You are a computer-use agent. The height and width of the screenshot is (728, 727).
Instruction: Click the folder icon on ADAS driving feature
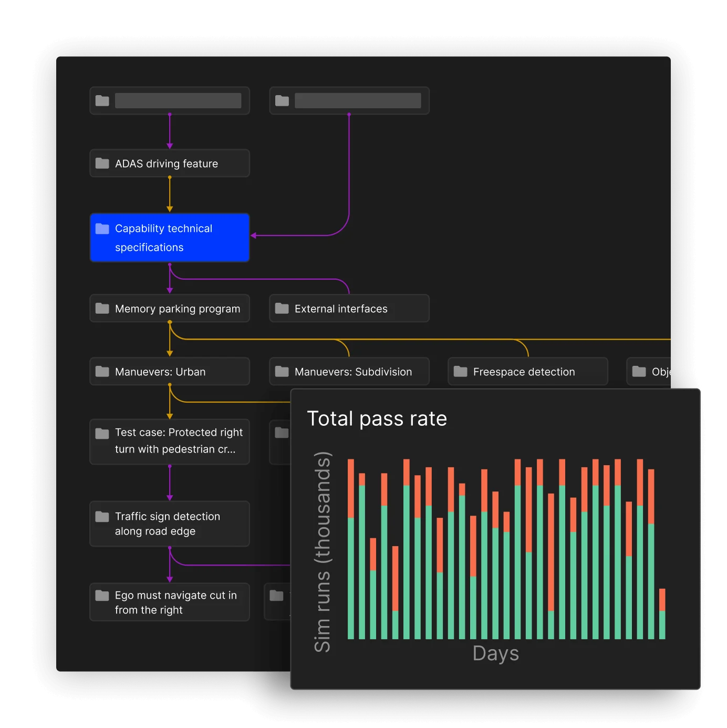tap(103, 163)
